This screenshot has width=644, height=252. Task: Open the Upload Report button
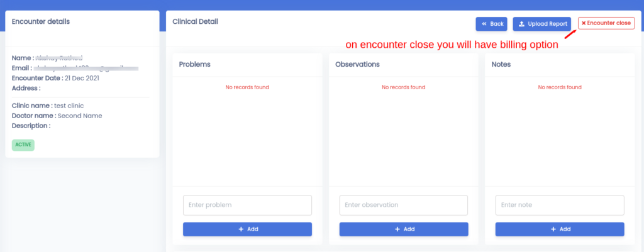pyautogui.click(x=541, y=24)
